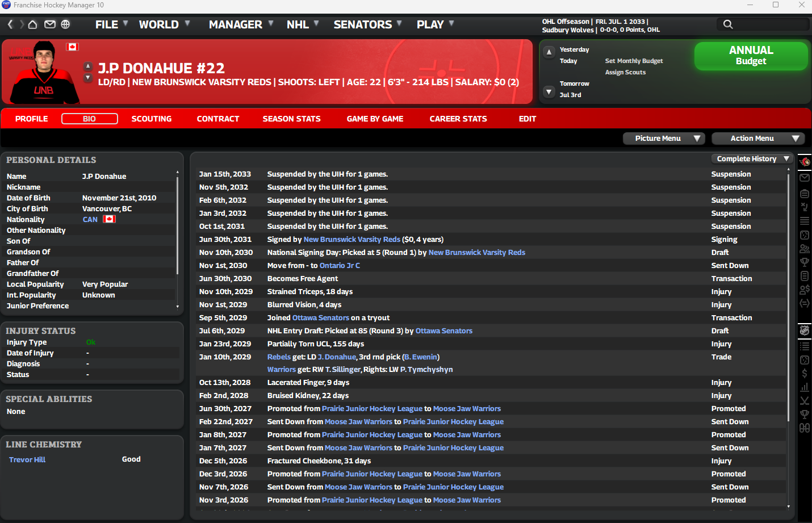Click the NHL shield logo in right sidebar

805,330
